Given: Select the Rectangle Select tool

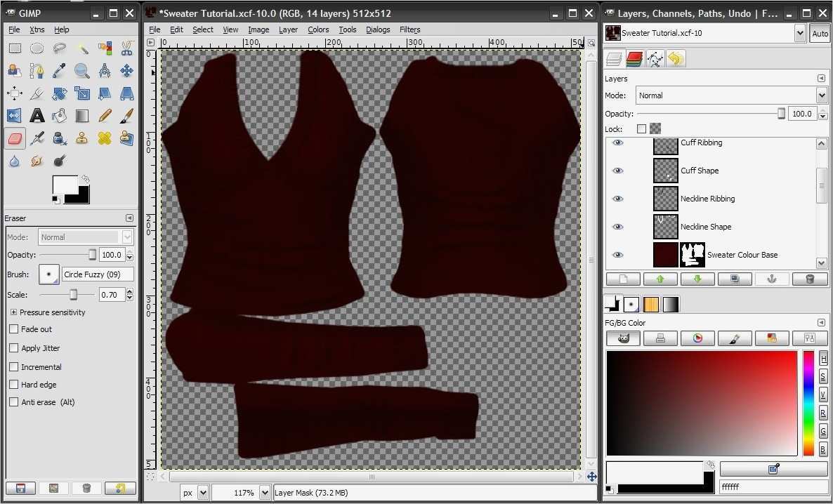Looking at the screenshot, I should tap(14, 48).
